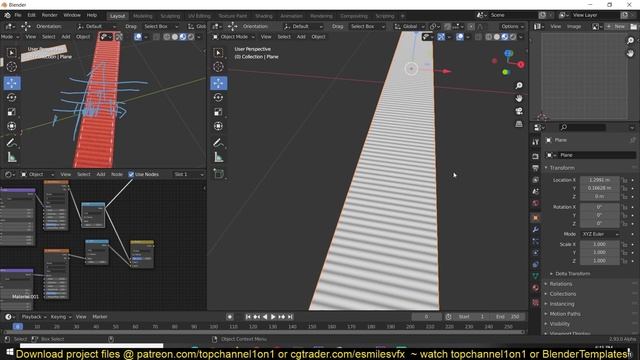Screen dimensions: 640x360
Task: Click New button in image editor
Action: 616,27
